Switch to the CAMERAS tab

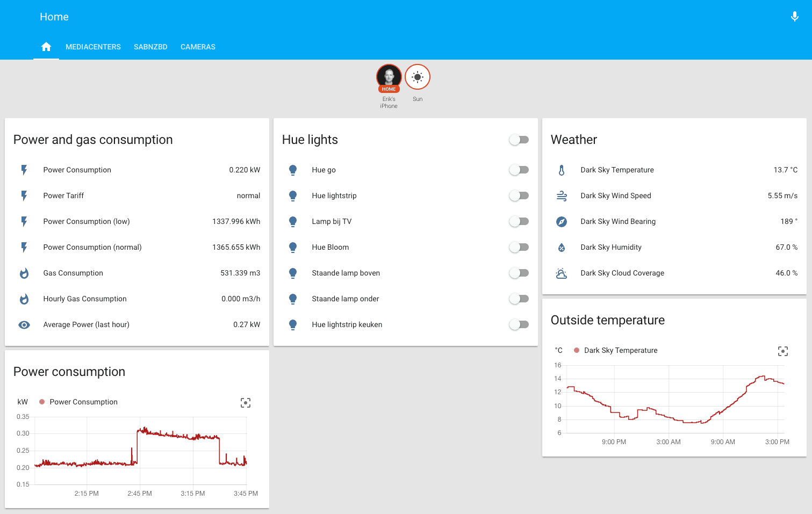(198, 47)
